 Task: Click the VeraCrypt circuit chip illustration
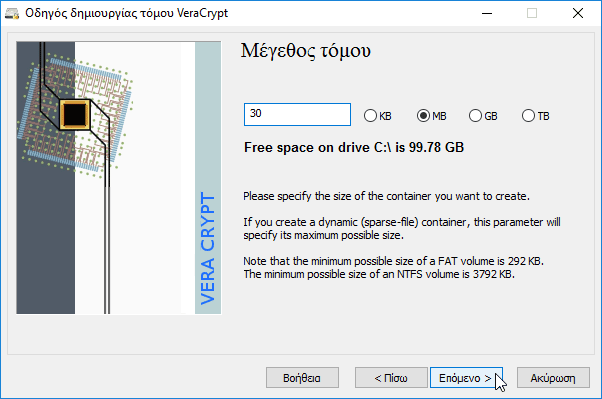tap(119, 178)
